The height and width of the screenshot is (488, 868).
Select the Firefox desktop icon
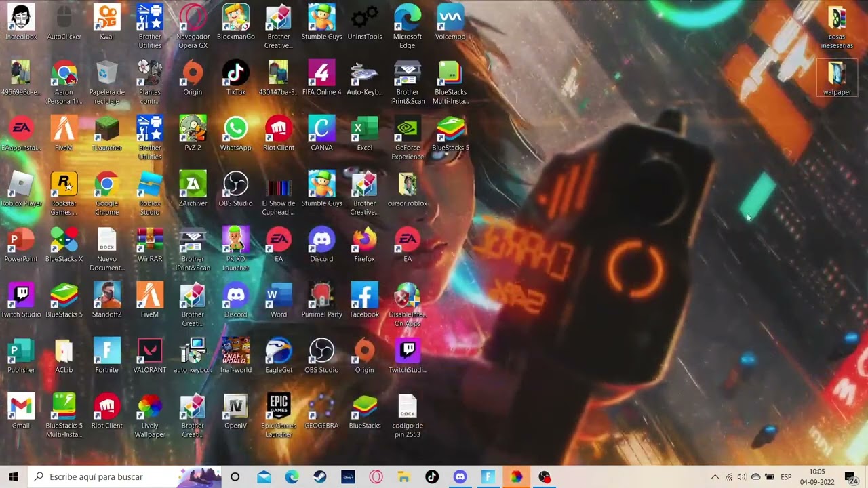click(364, 245)
